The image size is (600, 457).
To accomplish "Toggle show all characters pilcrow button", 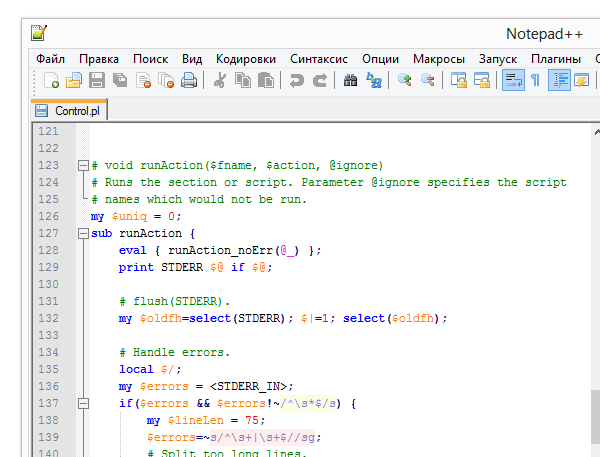I will click(x=535, y=81).
